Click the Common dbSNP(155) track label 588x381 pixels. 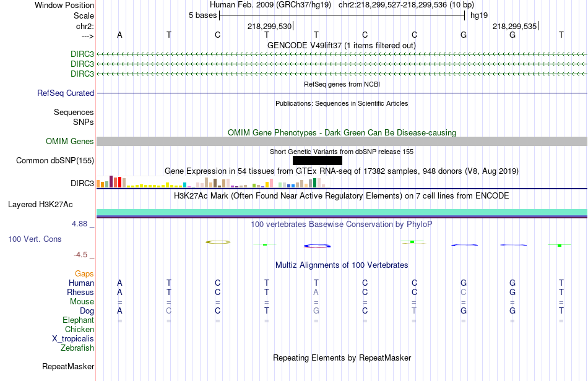55,160
